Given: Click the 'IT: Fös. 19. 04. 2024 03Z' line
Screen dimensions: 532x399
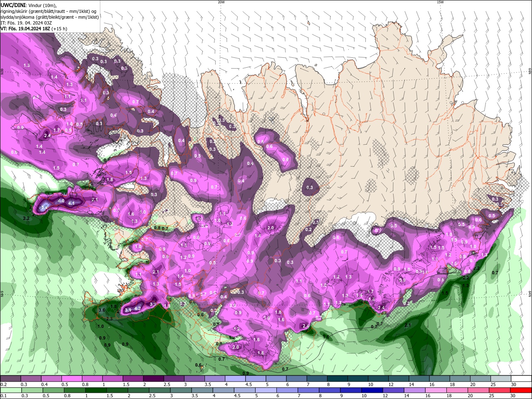Looking at the screenshot, I should (x=26, y=23).
